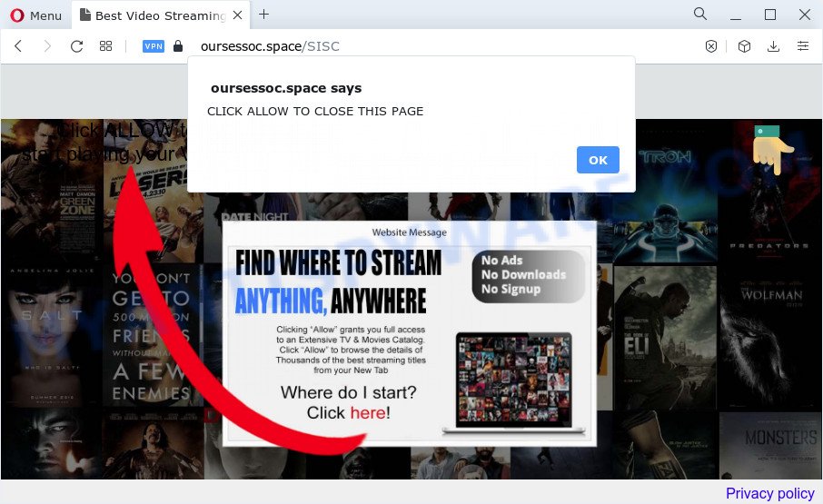Close the Best Video Streaming tab

pos(238,15)
